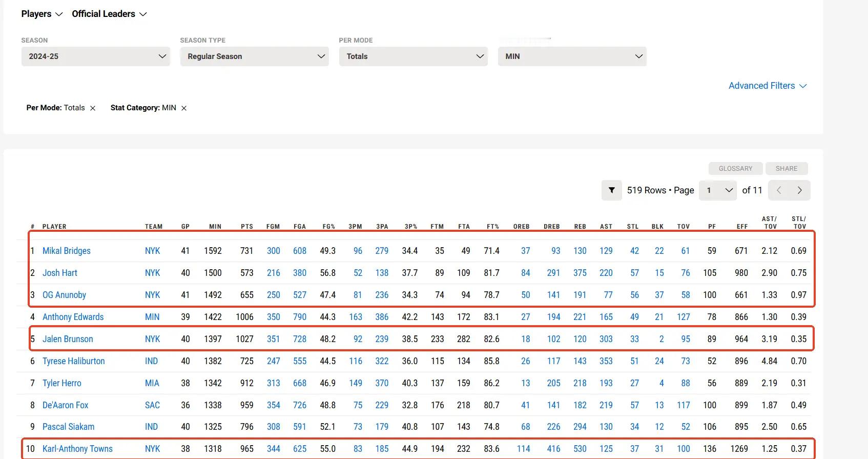The height and width of the screenshot is (459, 868).
Task: Open the Per Mode Totals dropdown
Action: [x=414, y=56]
